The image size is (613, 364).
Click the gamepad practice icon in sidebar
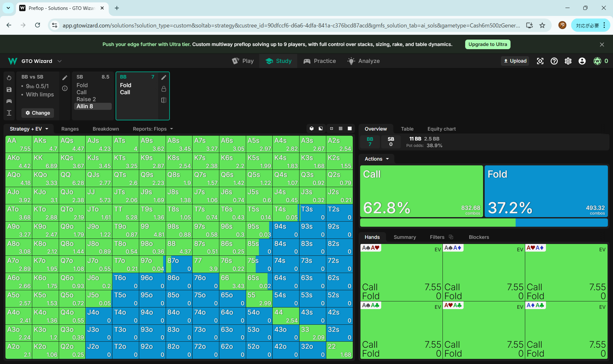pyautogui.click(x=9, y=101)
